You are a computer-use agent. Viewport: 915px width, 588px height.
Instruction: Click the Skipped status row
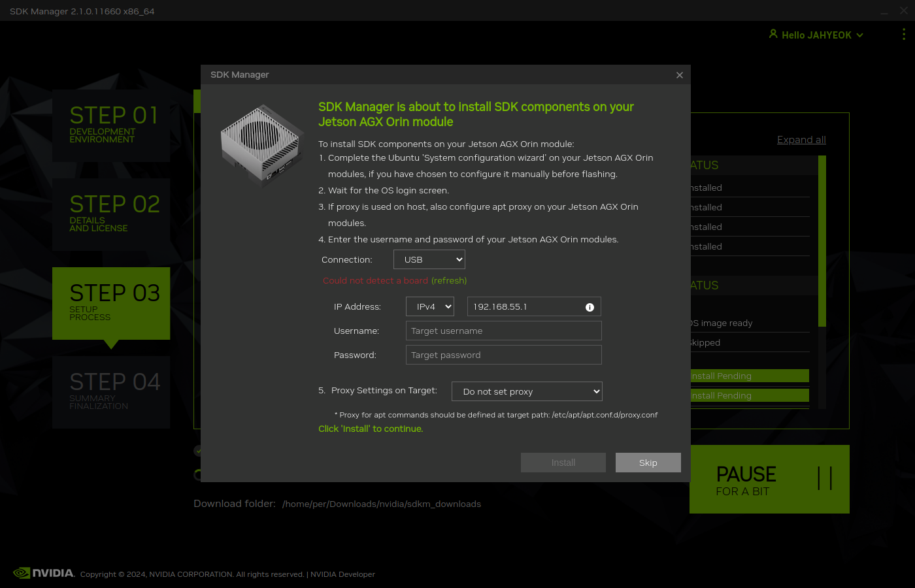click(x=750, y=342)
